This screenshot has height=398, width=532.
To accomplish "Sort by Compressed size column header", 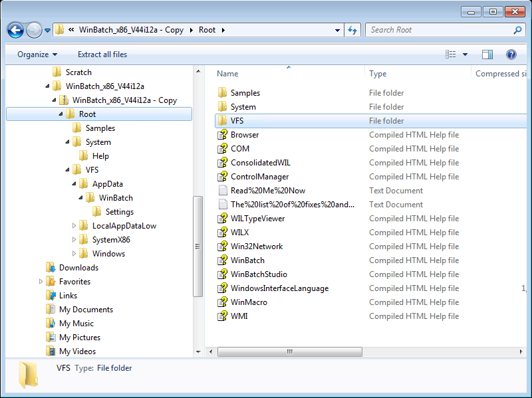I will [501, 74].
